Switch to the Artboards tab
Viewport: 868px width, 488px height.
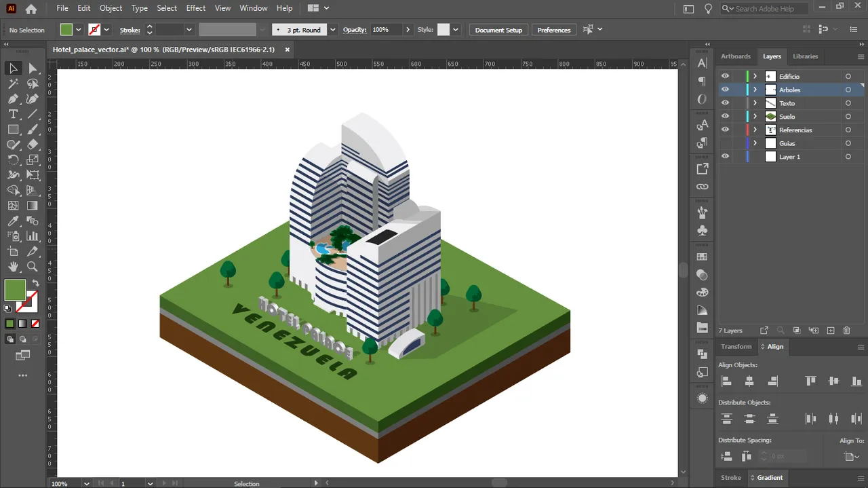tap(736, 56)
